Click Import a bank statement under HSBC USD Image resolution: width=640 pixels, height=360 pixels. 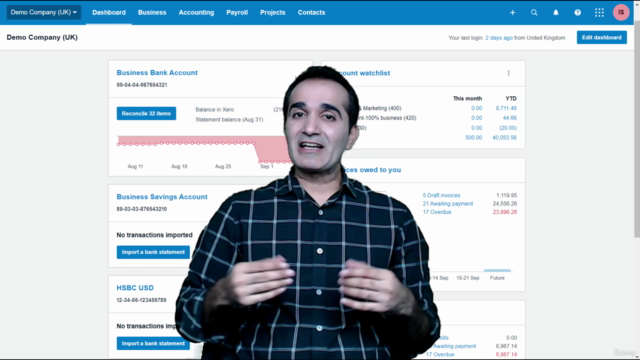click(x=153, y=343)
